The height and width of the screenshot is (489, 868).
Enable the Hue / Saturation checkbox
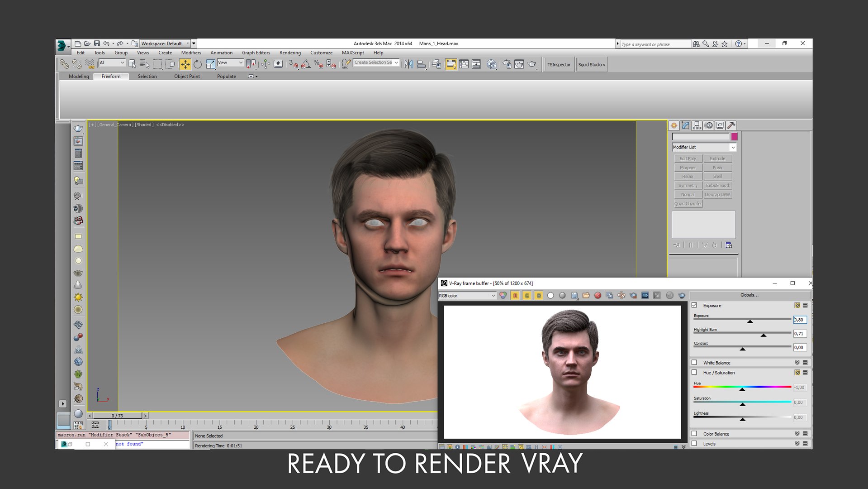tap(694, 372)
